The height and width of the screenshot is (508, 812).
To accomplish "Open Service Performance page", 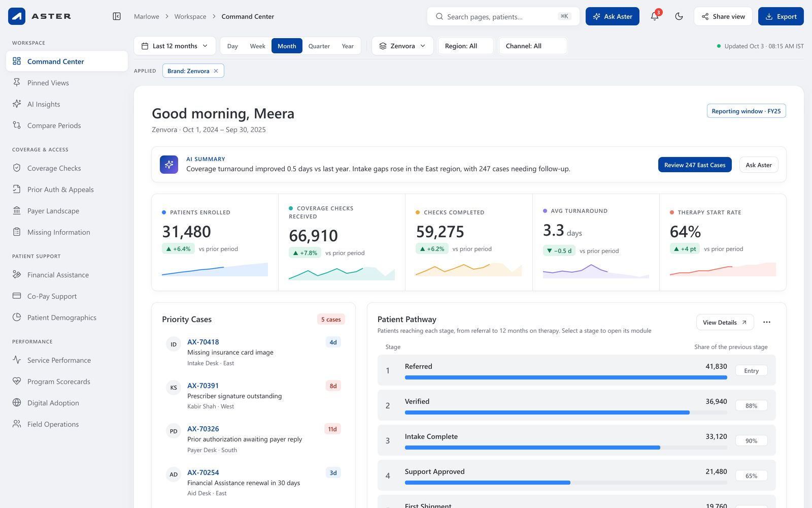I will tap(67, 360).
